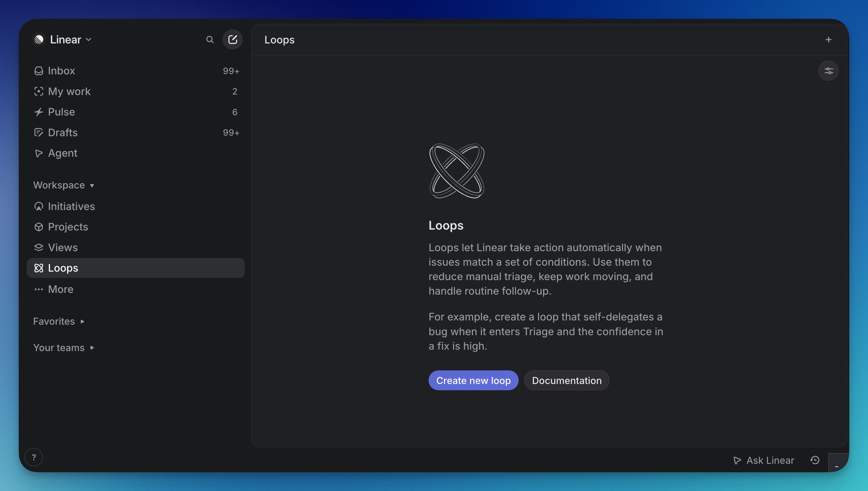The image size is (868, 491).
Task: Open the history clock icon
Action: click(815, 460)
